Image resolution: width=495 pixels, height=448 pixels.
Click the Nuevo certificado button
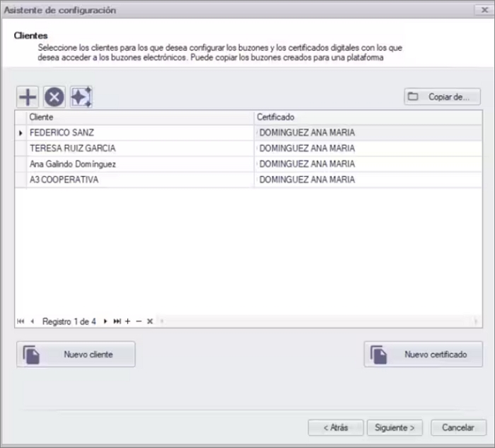click(423, 354)
